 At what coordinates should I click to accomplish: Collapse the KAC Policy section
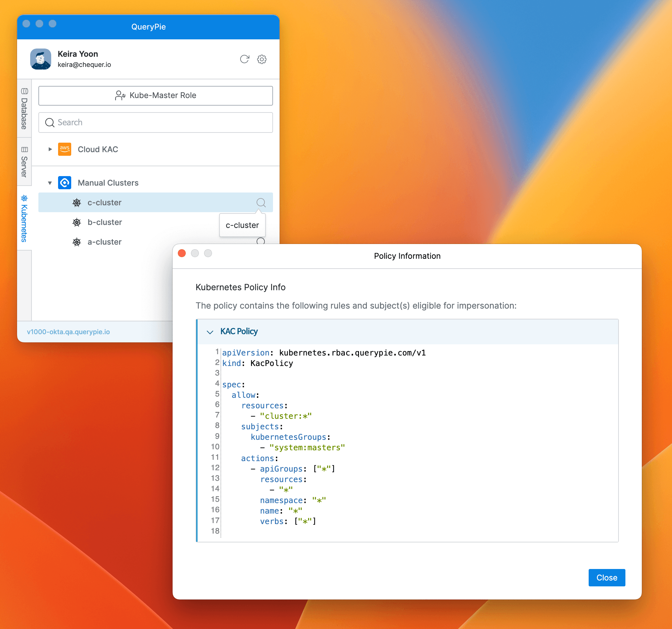(x=210, y=332)
